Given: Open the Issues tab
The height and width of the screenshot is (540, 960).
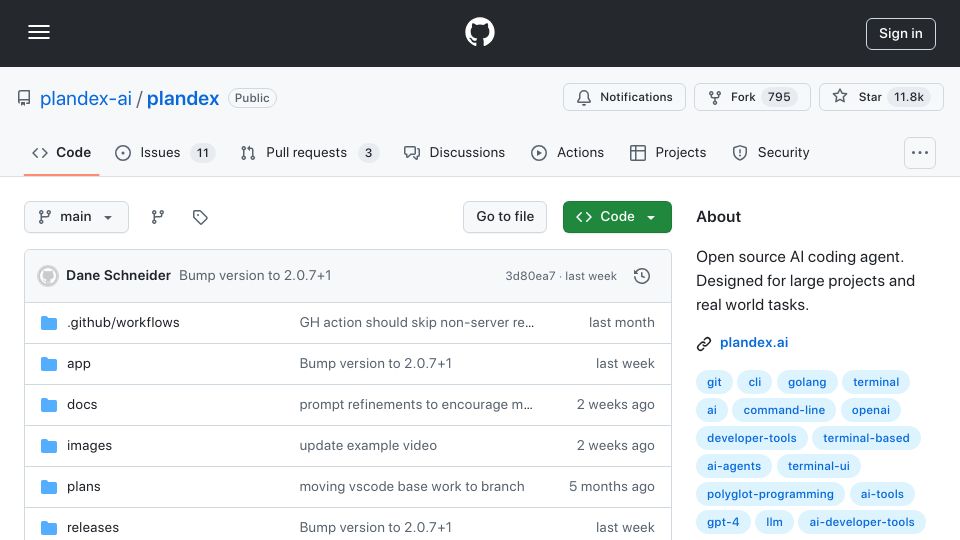Looking at the screenshot, I should [x=165, y=152].
